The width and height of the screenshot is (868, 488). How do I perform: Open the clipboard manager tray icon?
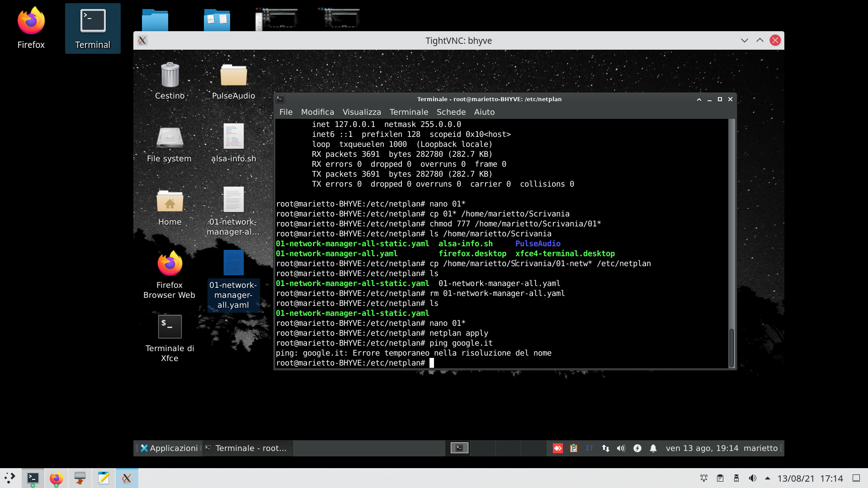(574, 448)
